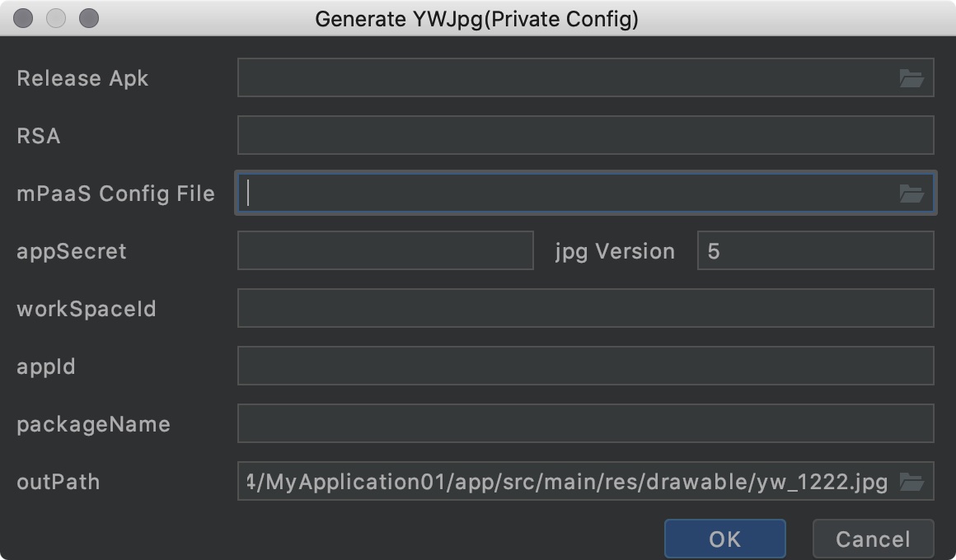The height and width of the screenshot is (560, 956).
Task: Click the jpg Version label
Action: [615, 251]
